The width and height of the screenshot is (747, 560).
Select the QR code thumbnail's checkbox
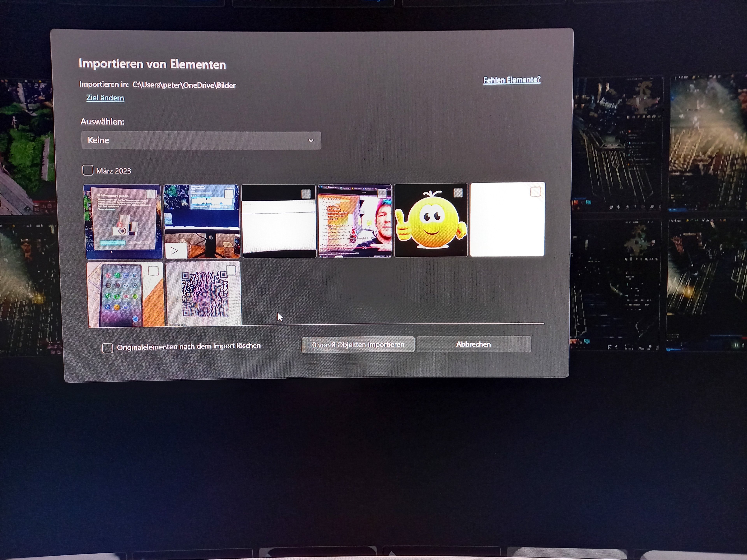point(231,270)
